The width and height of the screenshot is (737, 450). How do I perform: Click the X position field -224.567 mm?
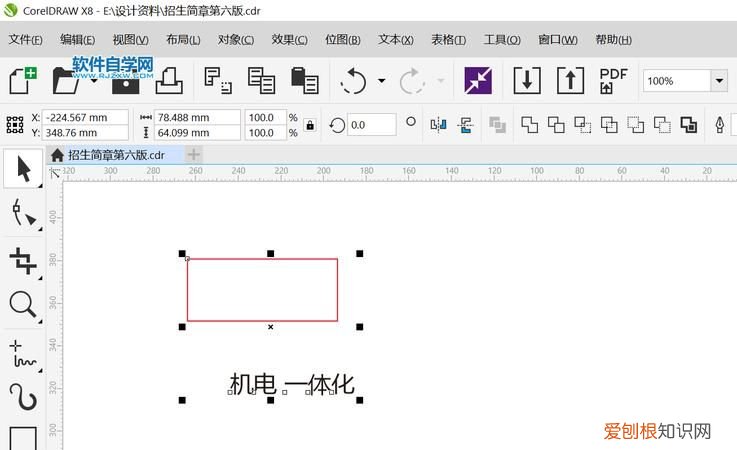pyautogui.click(x=85, y=117)
